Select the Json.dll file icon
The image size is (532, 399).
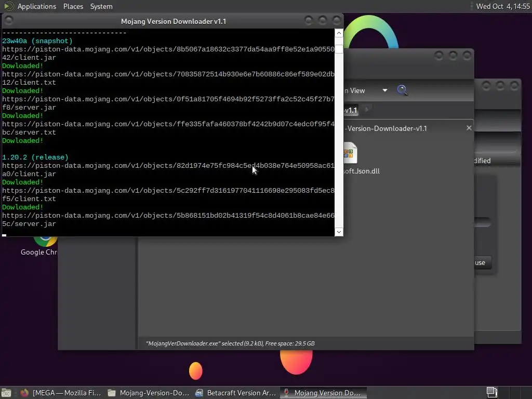[x=350, y=153]
